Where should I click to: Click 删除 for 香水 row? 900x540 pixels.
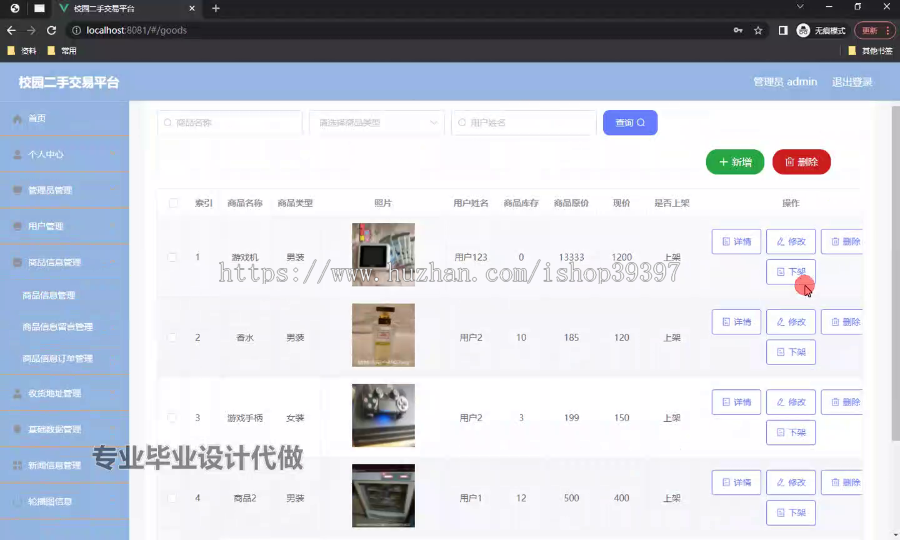coord(842,322)
